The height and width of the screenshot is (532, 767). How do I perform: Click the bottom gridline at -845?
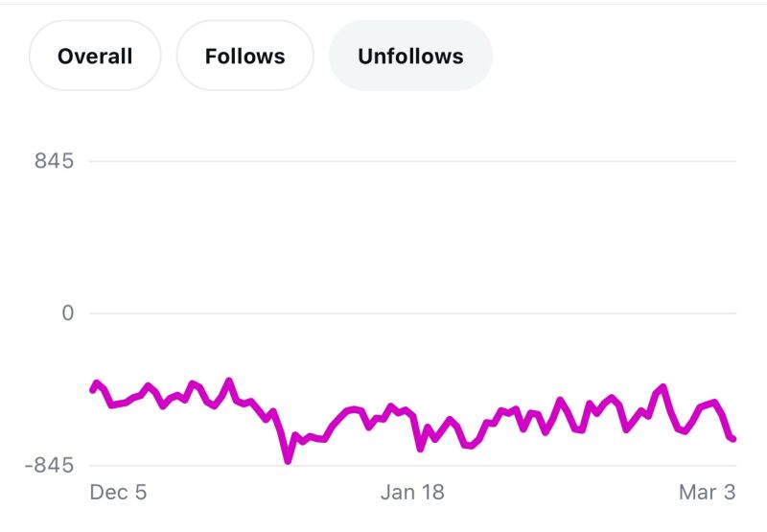click(412, 466)
